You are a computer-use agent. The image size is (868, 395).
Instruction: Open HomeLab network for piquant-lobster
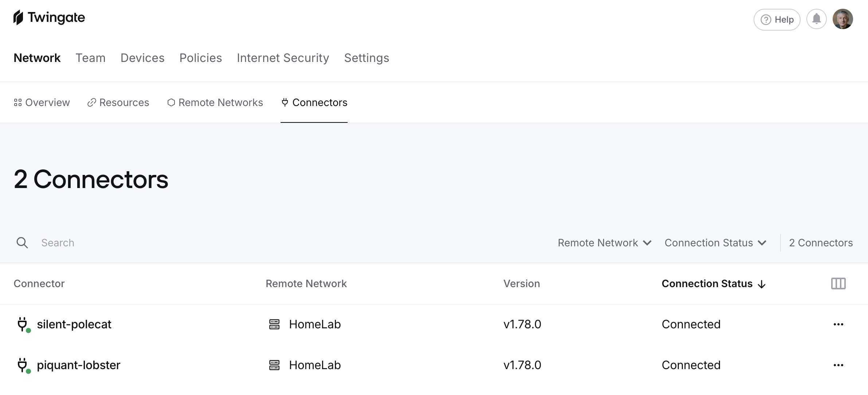314,365
